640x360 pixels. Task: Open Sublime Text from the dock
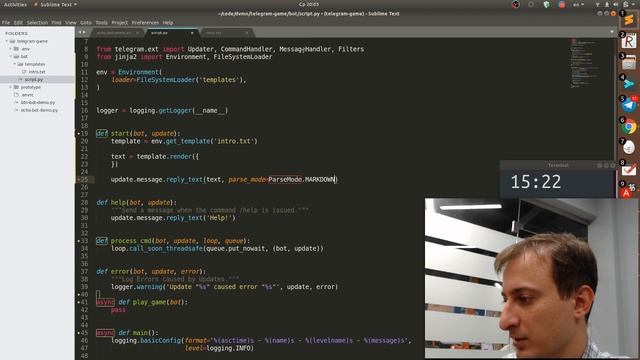(629, 19)
